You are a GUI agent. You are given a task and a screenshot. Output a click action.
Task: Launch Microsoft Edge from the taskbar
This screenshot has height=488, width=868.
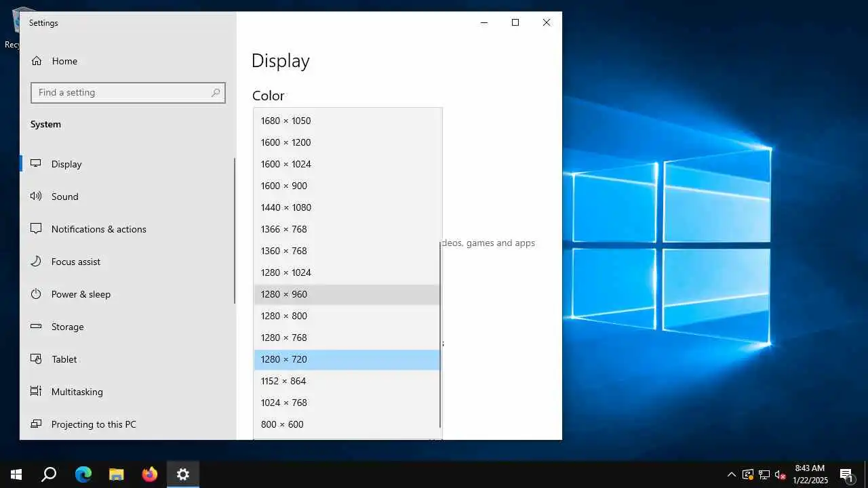click(83, 474)
